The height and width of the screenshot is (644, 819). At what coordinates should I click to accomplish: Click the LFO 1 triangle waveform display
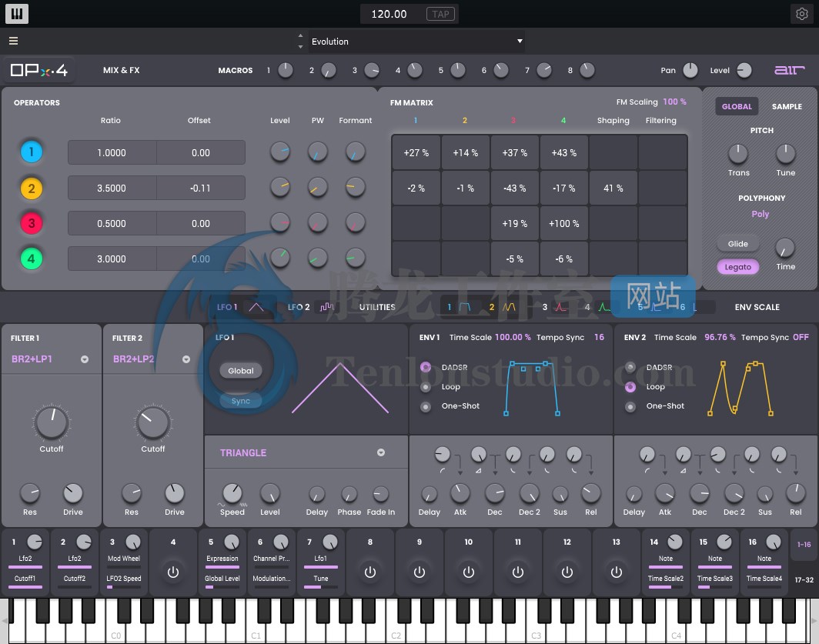(x=340, y=388)
